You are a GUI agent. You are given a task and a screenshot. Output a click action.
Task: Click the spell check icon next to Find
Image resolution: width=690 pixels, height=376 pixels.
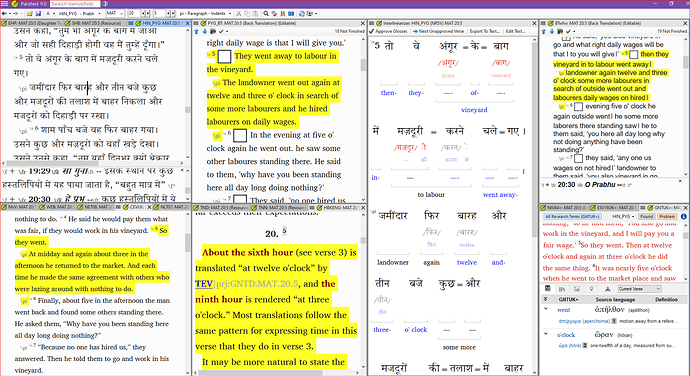point(275,14)
